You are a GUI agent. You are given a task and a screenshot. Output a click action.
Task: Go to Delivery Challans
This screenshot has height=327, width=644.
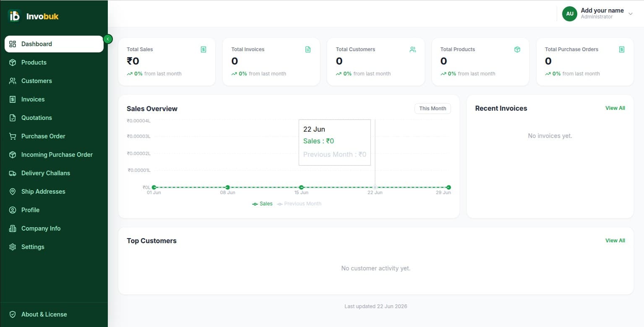tap(54, 173)
